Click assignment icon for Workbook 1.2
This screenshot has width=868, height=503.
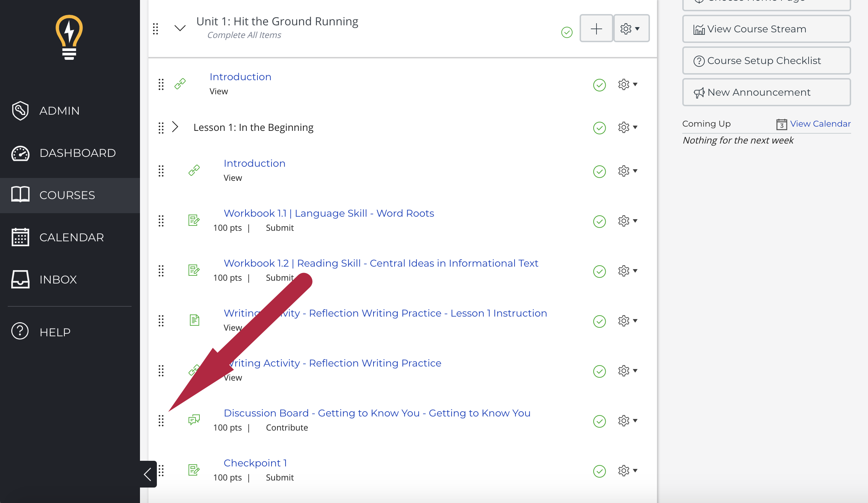[x=194, y=270]
